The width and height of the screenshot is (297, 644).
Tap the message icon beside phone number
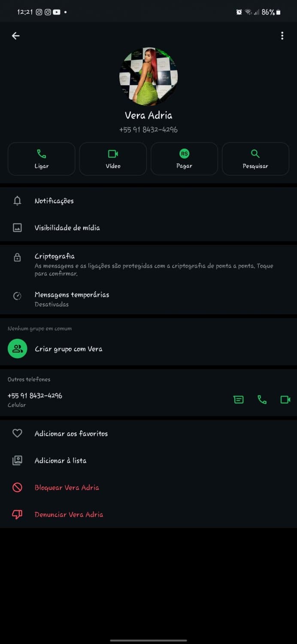click(239, 400)
